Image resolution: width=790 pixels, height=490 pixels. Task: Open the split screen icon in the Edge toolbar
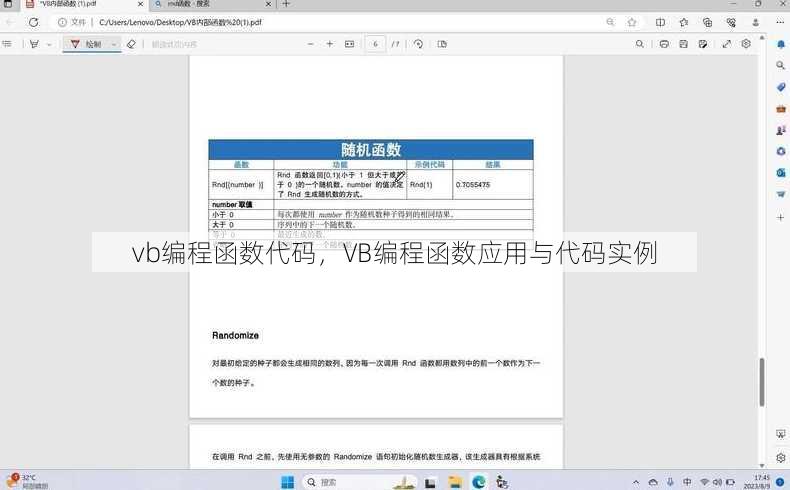click(x=660, y=22)
